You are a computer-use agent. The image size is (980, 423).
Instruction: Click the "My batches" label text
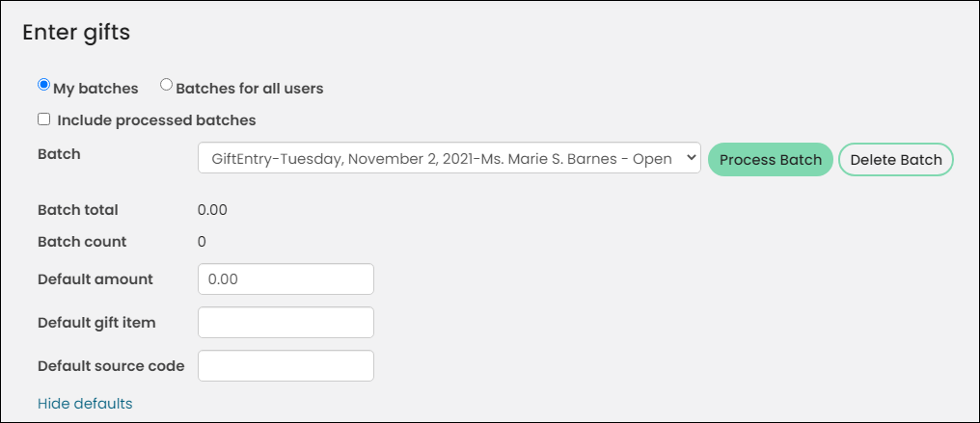tap(95, 89)
